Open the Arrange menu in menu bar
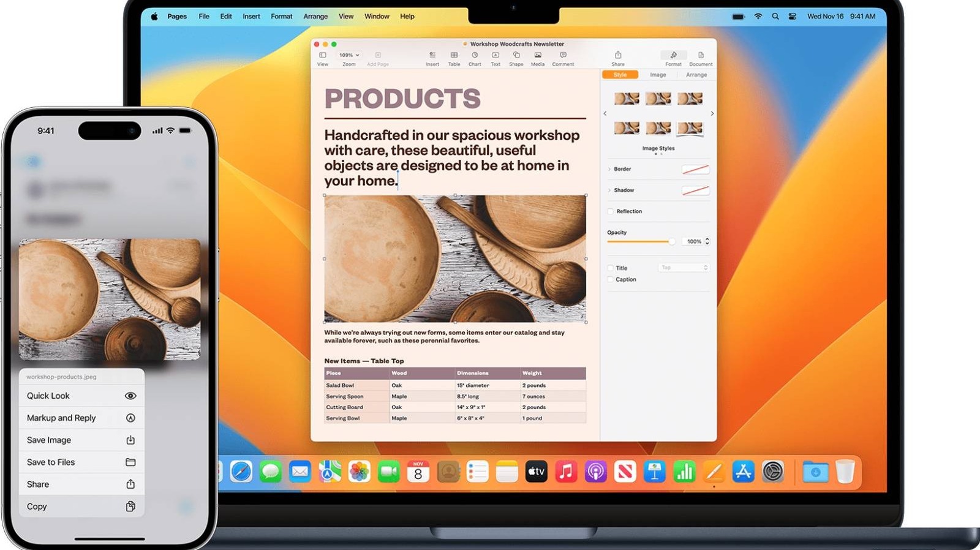 315,17
